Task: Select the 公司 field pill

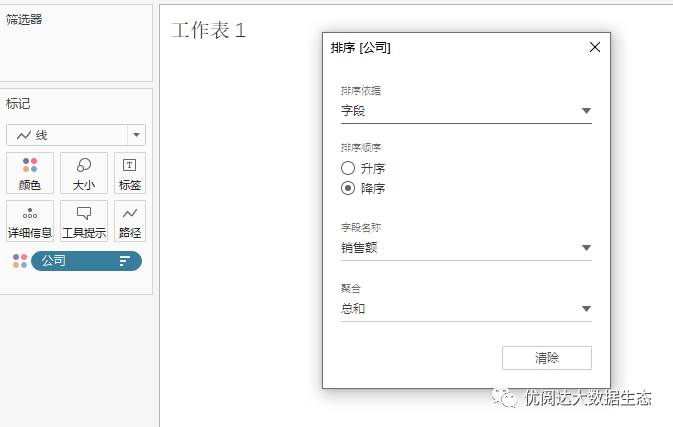Action: 86,261
